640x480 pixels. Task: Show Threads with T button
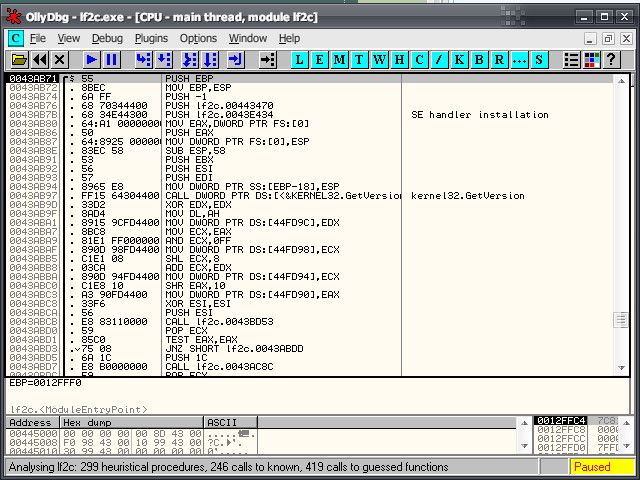click(x=359, y=60)
